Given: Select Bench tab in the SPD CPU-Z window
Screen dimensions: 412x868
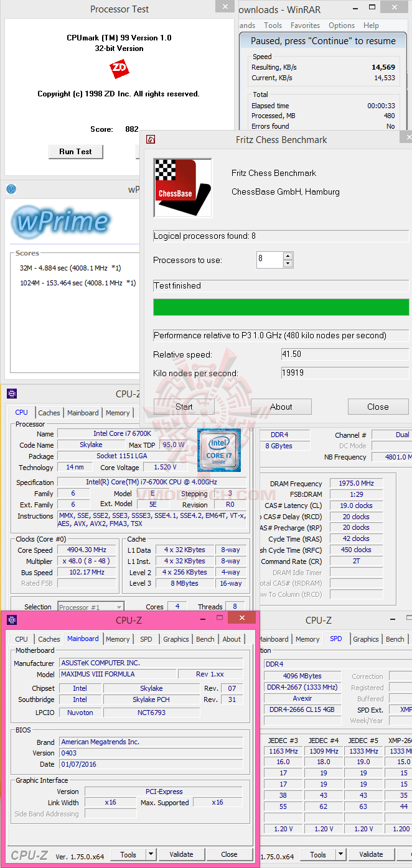Looking at the screenshot, I should pos(395,639).
